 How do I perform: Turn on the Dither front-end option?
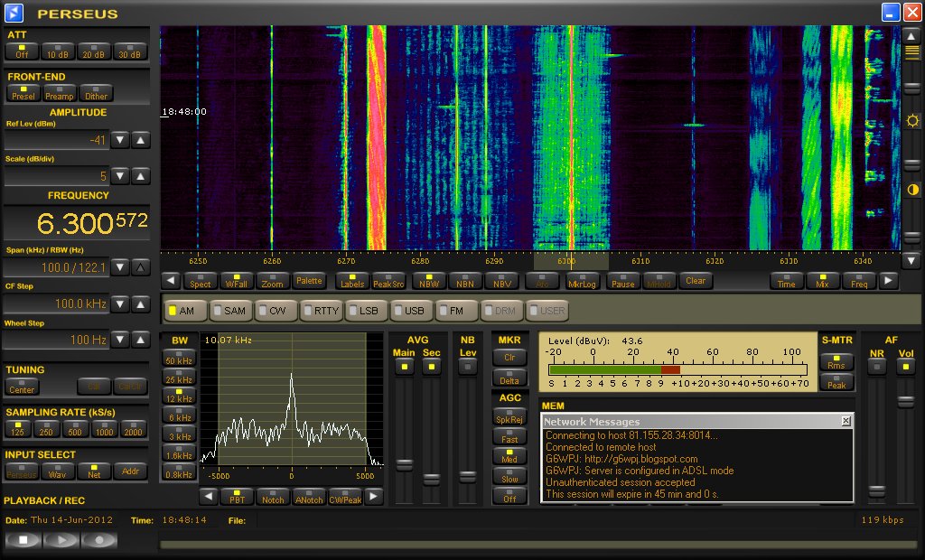pyautogui.click(x=96, y=92)
